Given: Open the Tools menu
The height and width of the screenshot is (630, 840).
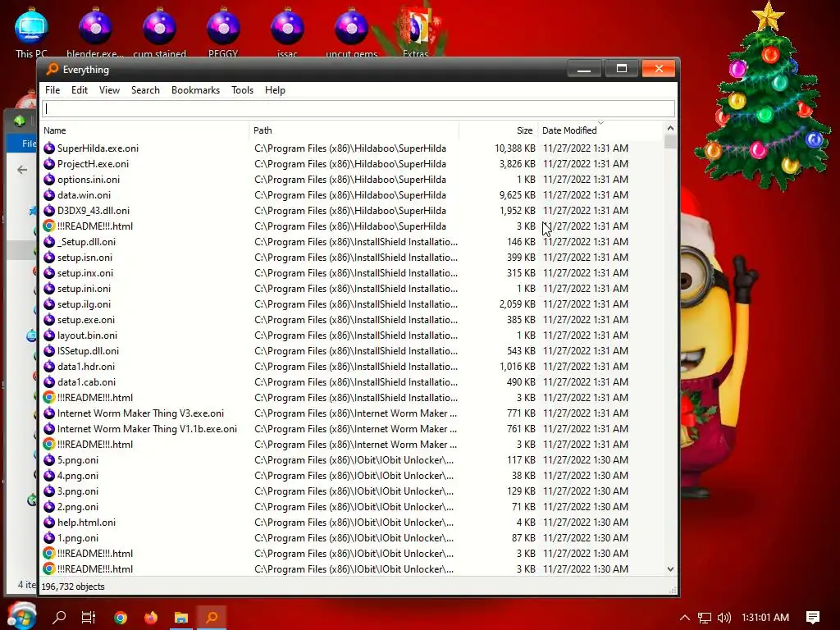Looking at the screenshot, I should click(x=242, y=90).
